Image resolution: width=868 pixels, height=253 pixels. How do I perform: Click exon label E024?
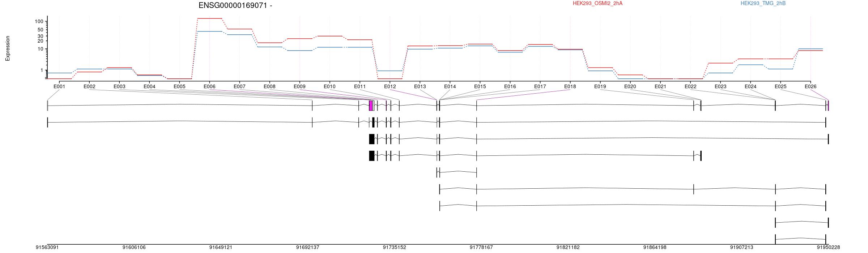[750, 86]
